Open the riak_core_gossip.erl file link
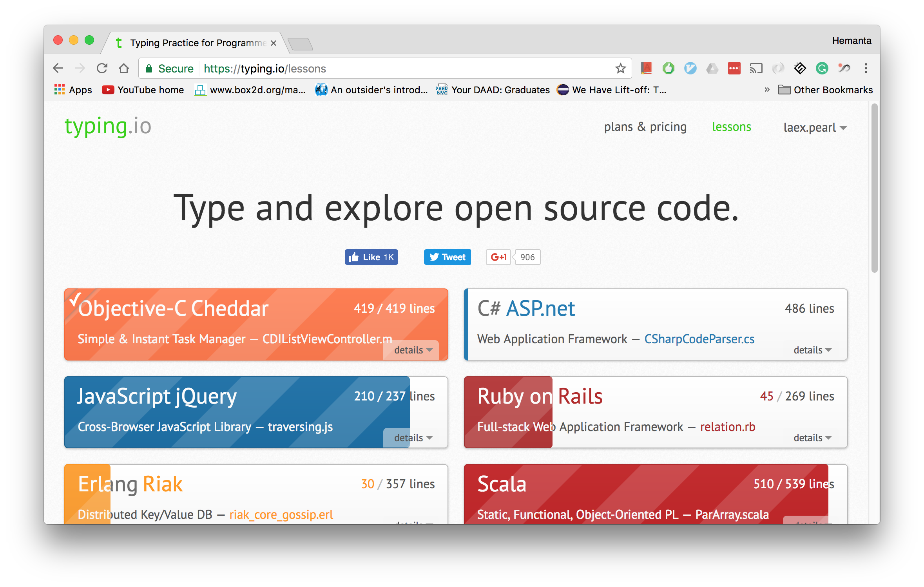Image resolution: width=924 pixels, height=587 pixels. coord(281,515)
